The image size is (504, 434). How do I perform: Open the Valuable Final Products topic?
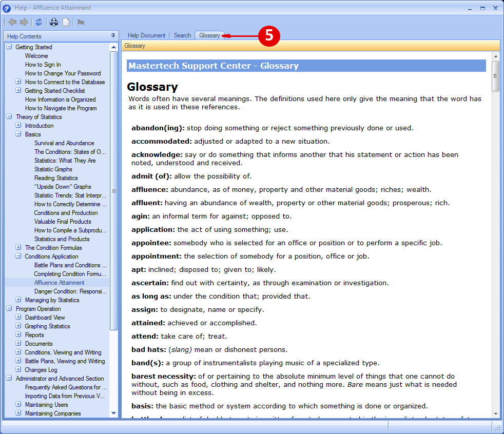[x=62, y=221]
